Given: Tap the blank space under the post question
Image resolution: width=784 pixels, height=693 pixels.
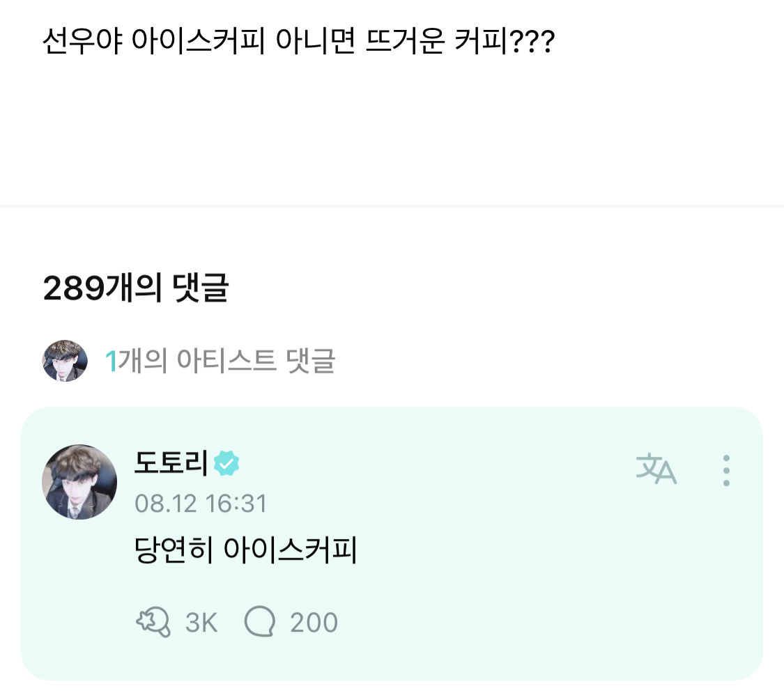Looking at the screenshot, I should pyautogui.click(x=392, y=132).
